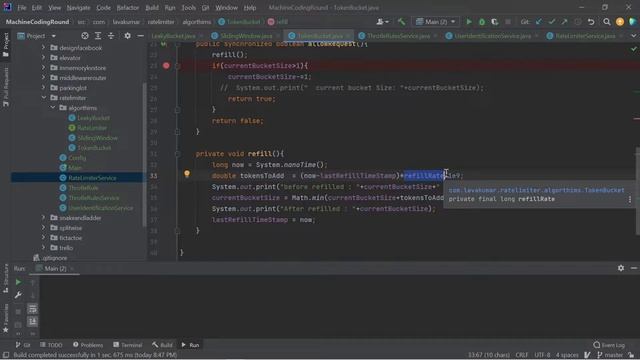Toggle Project tool window on left stripe
Image resolution: width=640 pixels, height=360 pixels.
point(6,44)
